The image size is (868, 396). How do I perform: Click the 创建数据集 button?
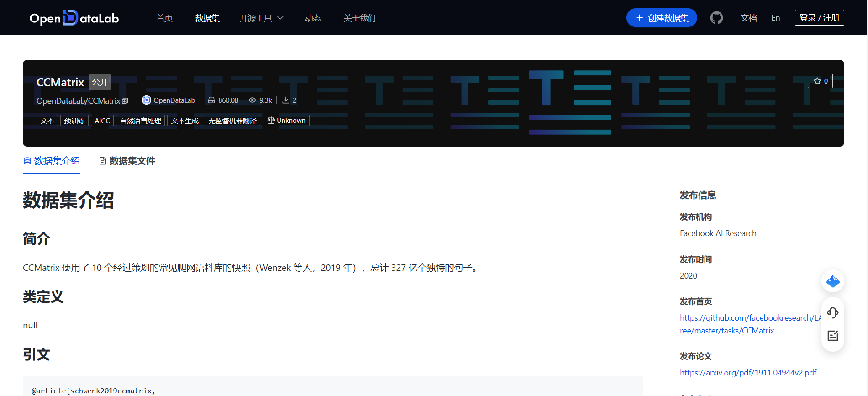[662, 18]
